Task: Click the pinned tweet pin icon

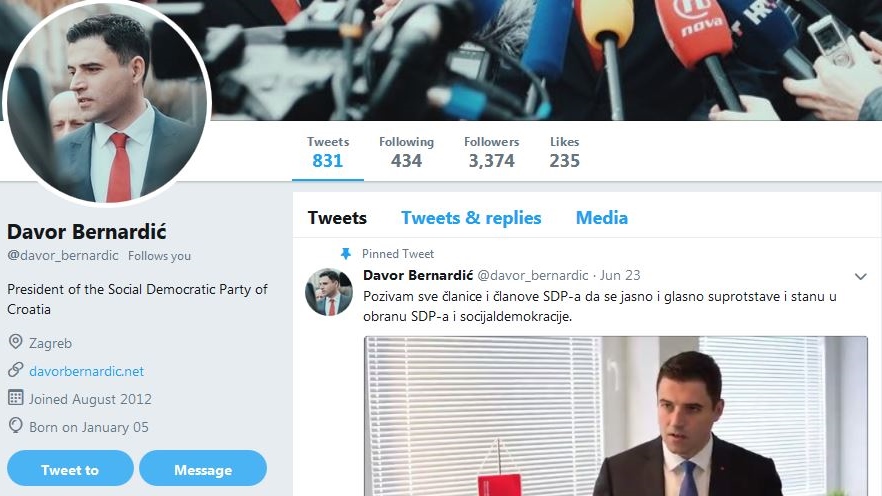Action: 346,254
